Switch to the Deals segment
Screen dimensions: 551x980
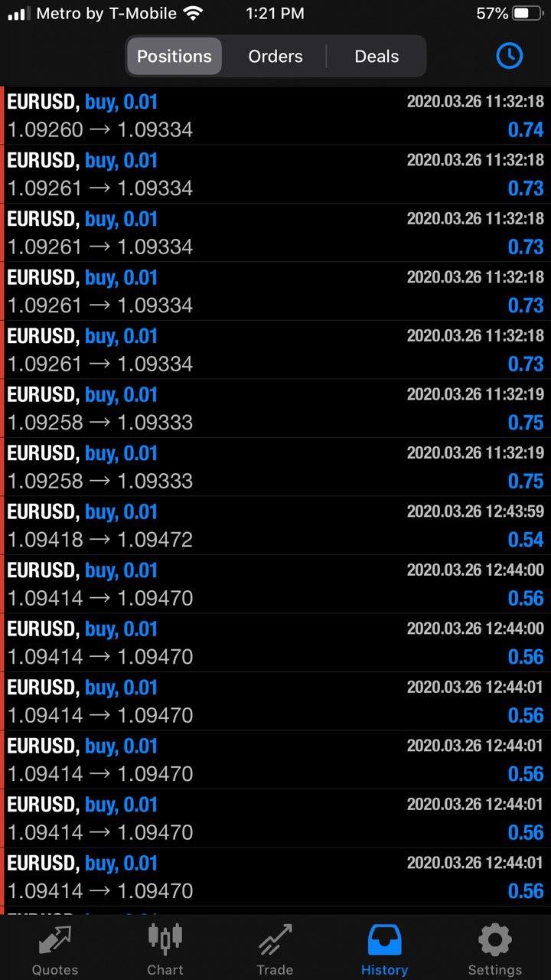[x=377, y=57]
